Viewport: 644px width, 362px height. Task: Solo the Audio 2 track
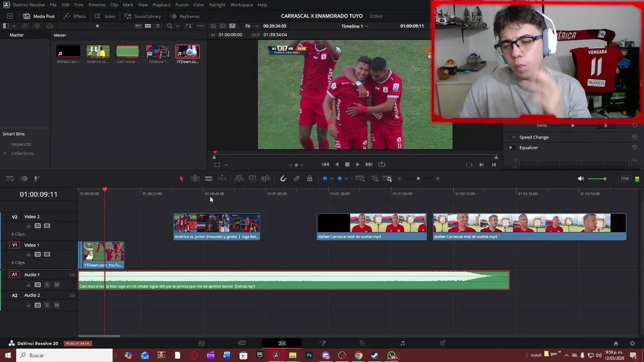pos(47,305)
